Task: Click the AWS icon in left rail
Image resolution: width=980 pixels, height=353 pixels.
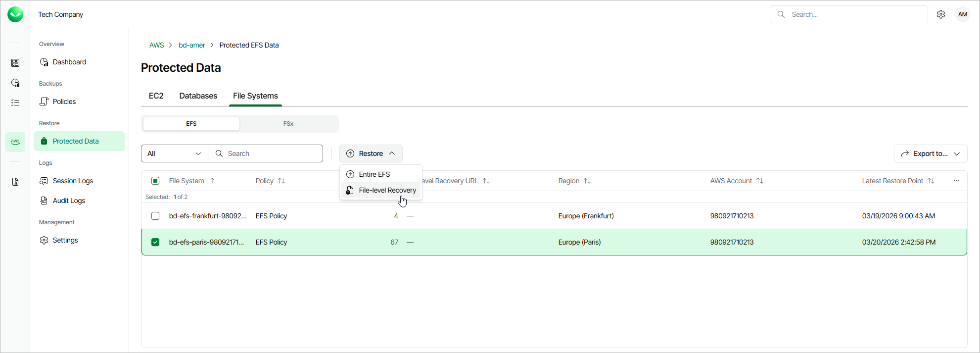Action: [15, 142]
